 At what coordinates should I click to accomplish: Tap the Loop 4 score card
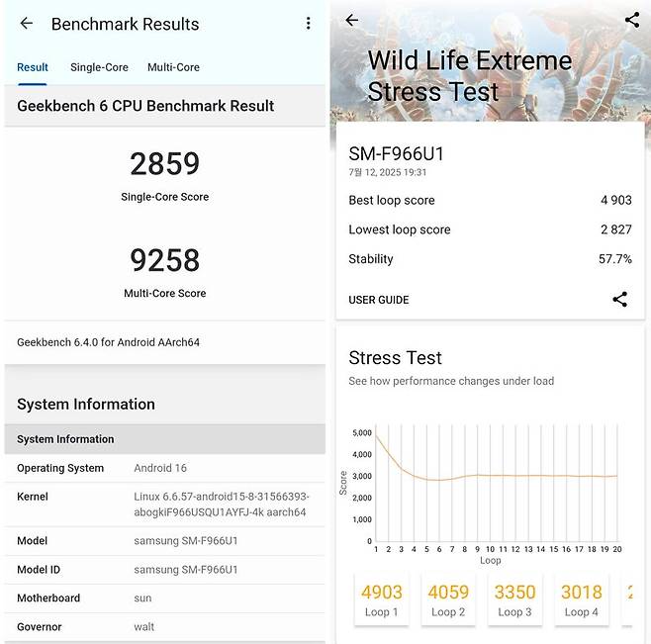tap(581, 598)
